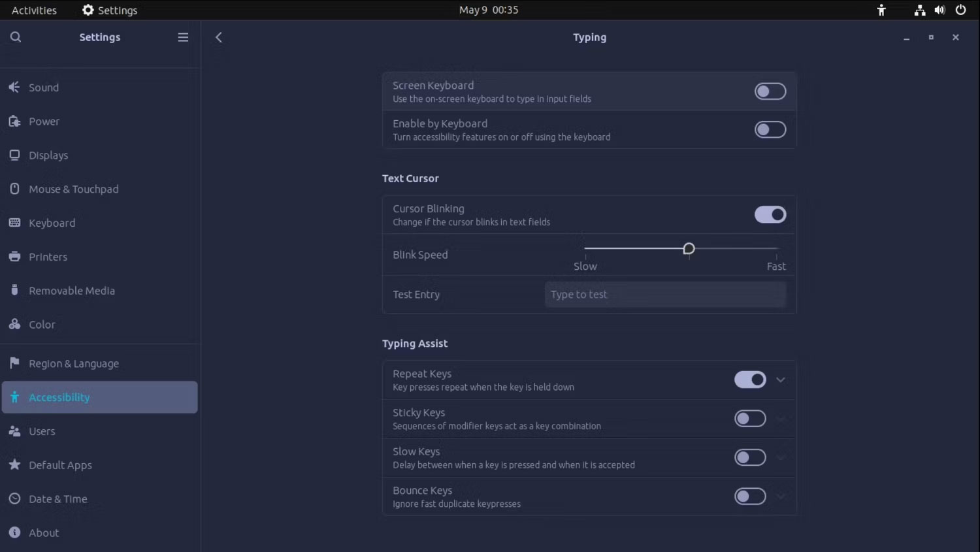The image size is (980, 552).
Task: Click the network icon in top bar
Action: pyautogui.click(x=919, y=10)
